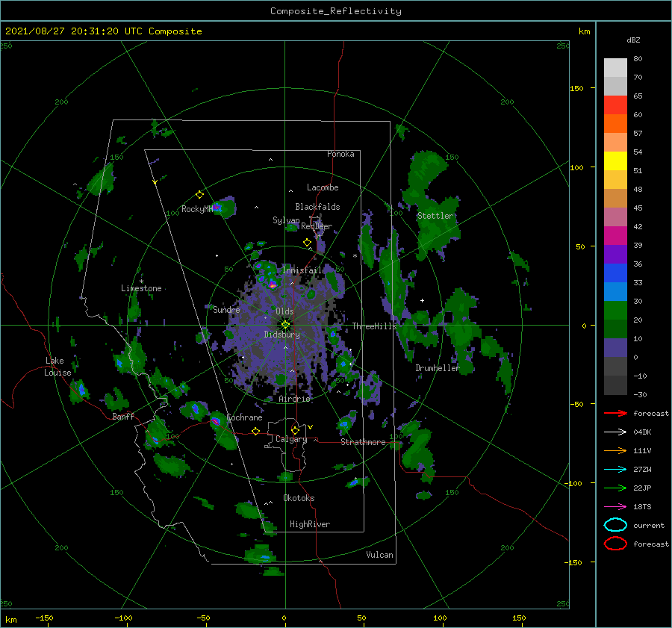The image size is (672, 628).
Task: Click the ThreeHills city label
Action: 374,326
